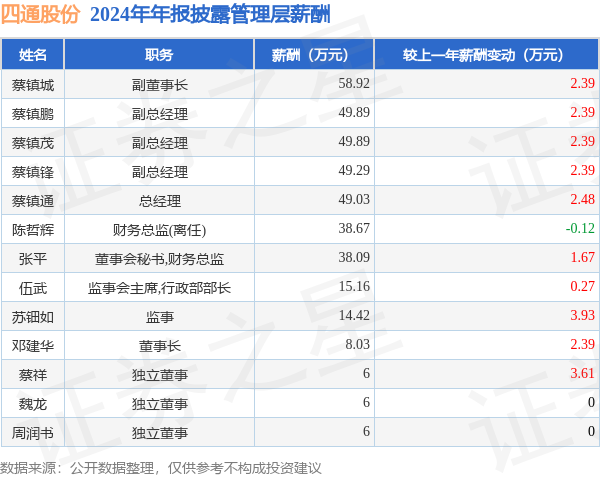Image resolution: width=600 pixels, height=477 pixels.
Task: Select the name cell 邓建华
Action: (33, 346)
